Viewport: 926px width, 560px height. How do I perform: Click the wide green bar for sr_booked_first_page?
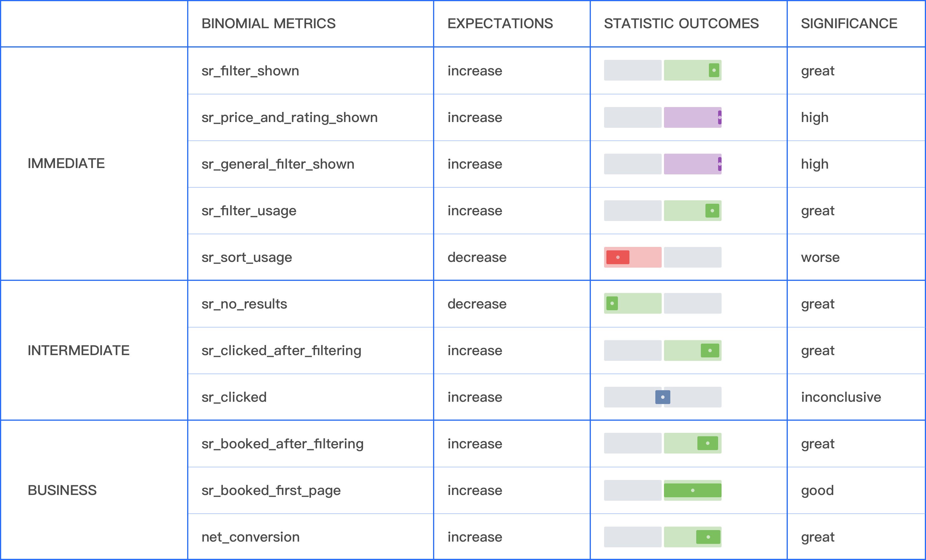click(692, 491)
